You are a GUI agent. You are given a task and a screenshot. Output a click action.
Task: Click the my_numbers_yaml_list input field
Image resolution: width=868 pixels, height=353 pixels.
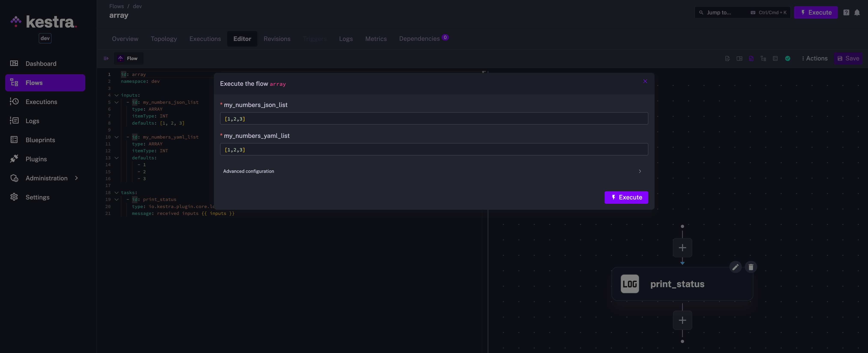434,149
